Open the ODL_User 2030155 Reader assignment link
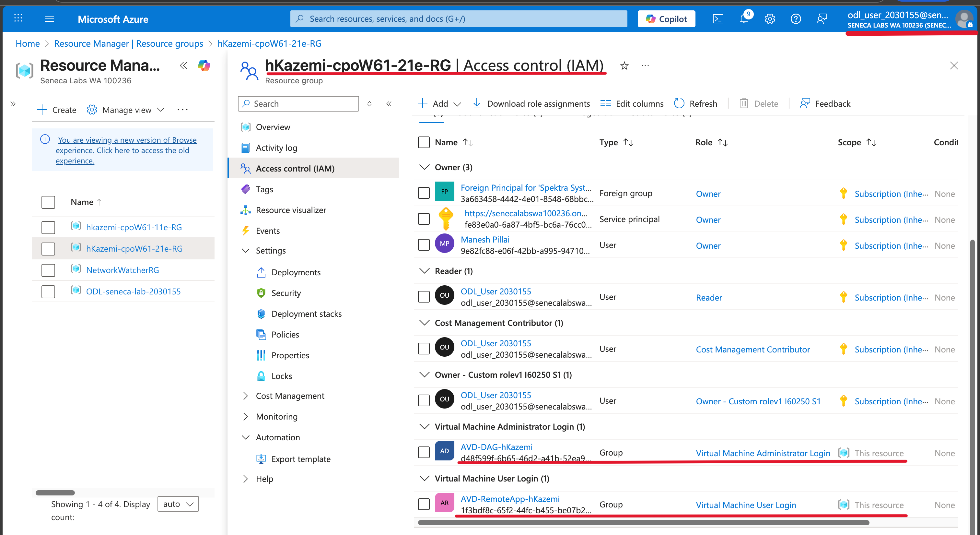The height and width of the screenshot is (535, 980). coord(496,291)
